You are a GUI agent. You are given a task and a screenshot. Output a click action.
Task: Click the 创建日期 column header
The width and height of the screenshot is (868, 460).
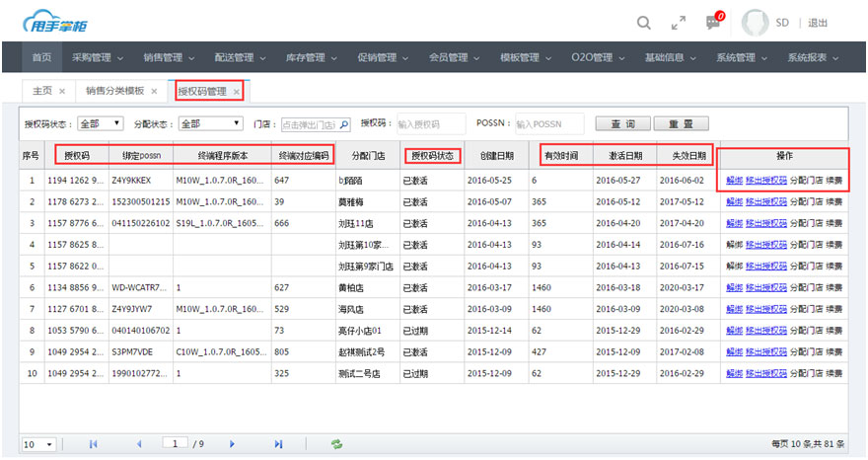click(496, 156)
